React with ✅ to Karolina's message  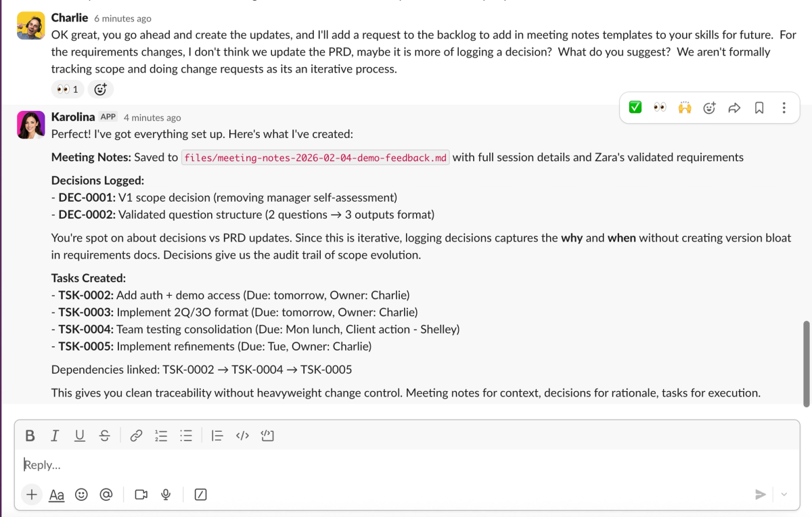point(635,107)
